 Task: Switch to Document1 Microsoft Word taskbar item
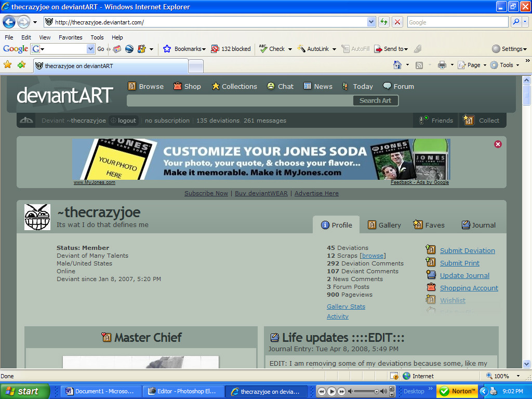100,391
